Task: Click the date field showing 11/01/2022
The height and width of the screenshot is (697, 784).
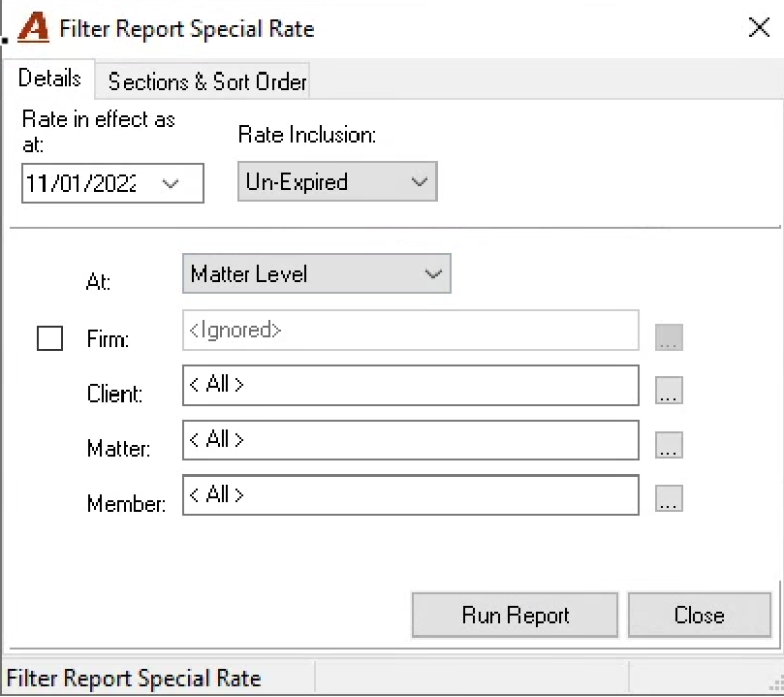Action: point(112,183)
